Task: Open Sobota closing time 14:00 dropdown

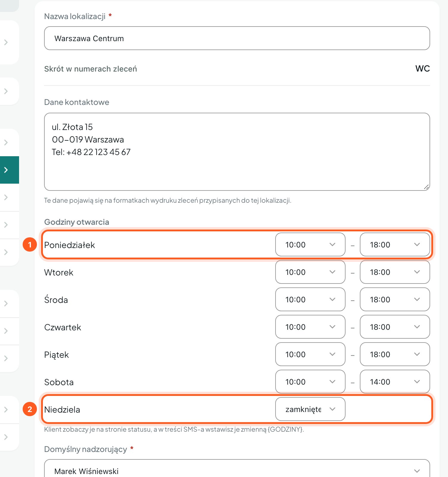Action: [395, 382]
